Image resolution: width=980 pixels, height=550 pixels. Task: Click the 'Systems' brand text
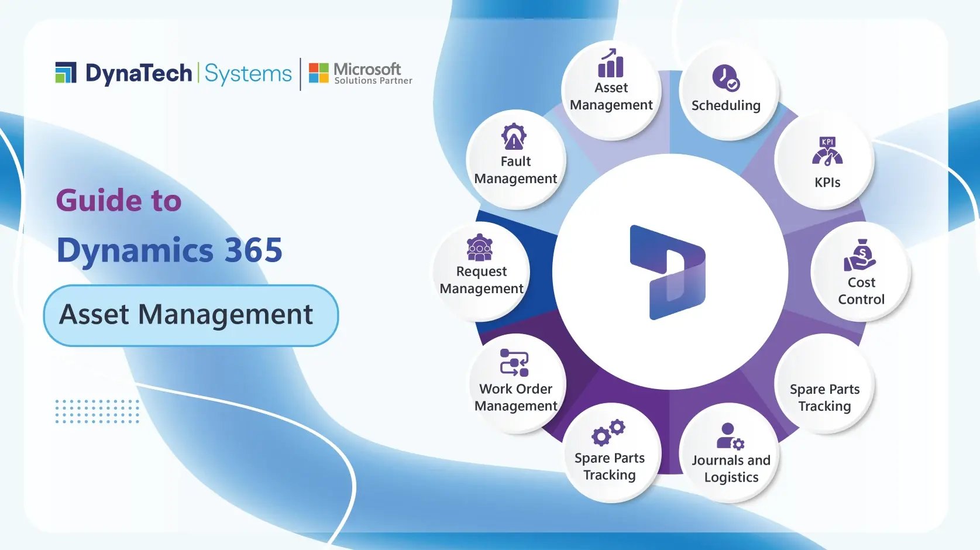pyautogui.click(x=248, y=74)
